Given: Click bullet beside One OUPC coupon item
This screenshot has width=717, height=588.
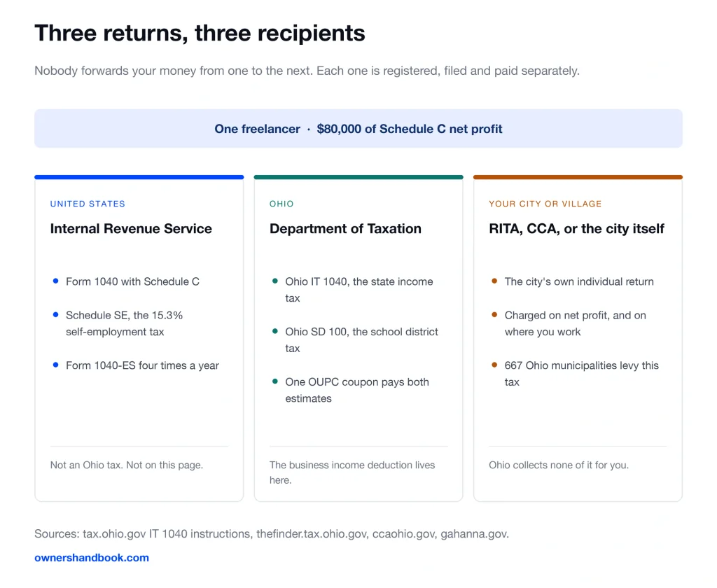Looking at the screenshot, I should click(274, 381).
